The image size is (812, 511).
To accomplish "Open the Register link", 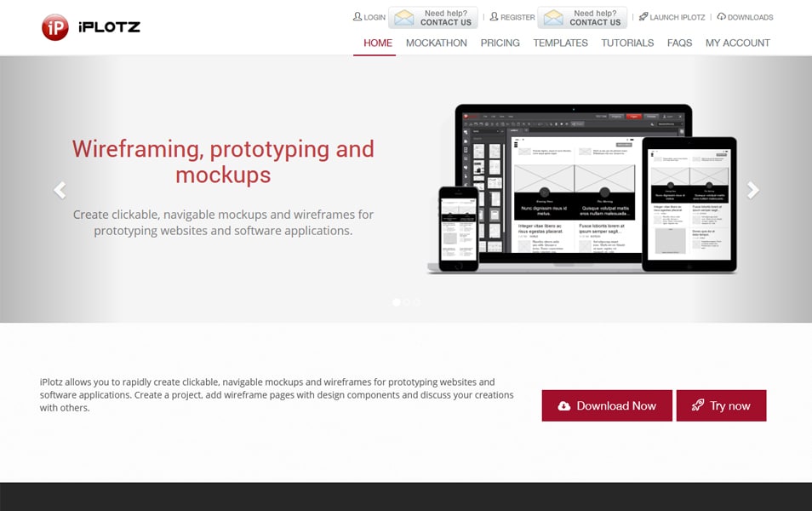I will [x=512, y=17].
